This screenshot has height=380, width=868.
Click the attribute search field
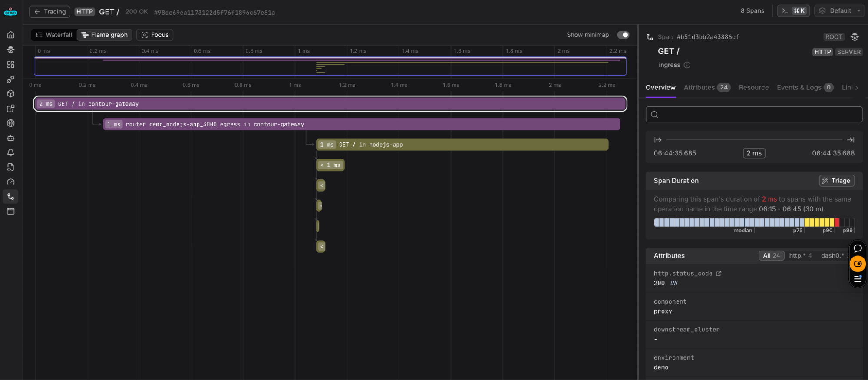pyautogui.click(x=754, y=115)
